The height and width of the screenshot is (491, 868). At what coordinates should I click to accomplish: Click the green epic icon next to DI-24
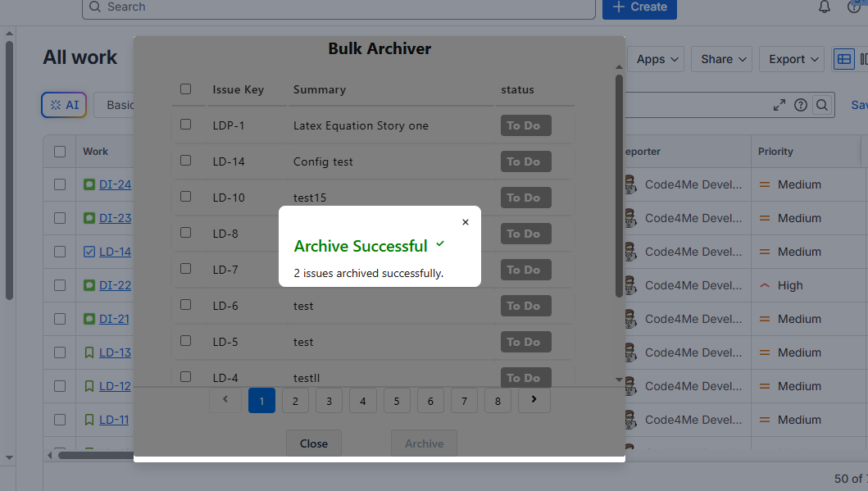[x=88, y=184]
